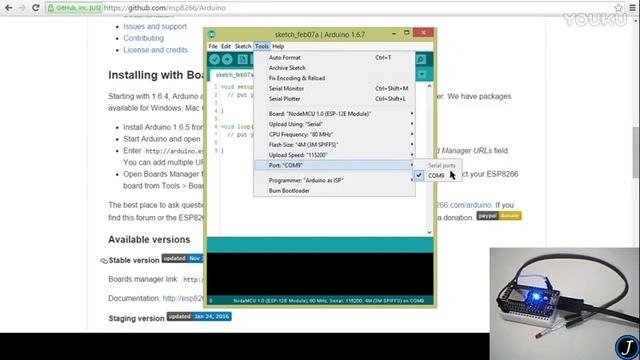
Task: Open the File menu
Action: point(213,46)
